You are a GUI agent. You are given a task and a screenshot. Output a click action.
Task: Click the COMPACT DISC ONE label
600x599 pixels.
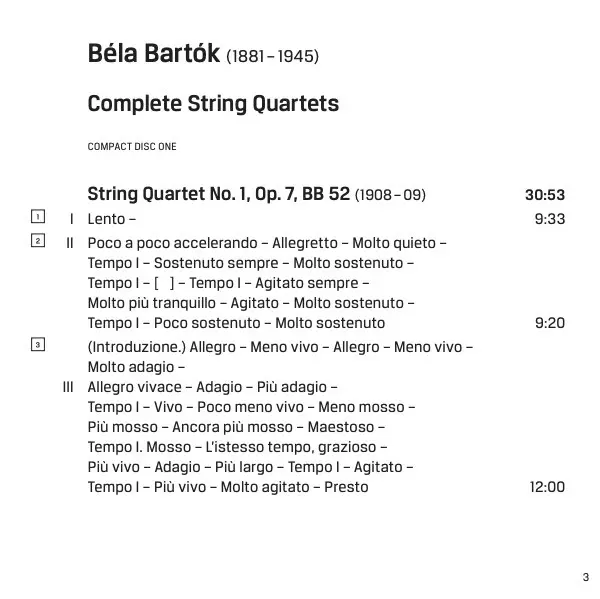point(132,147)
